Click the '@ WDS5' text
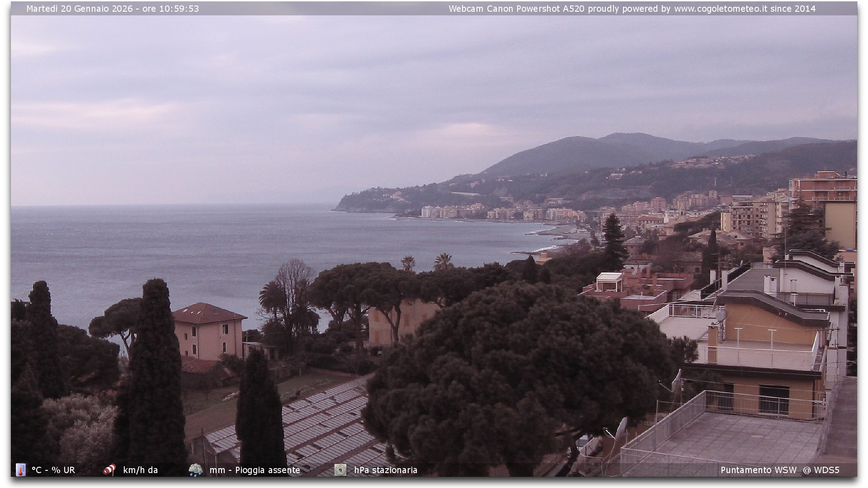 [821, 470]
